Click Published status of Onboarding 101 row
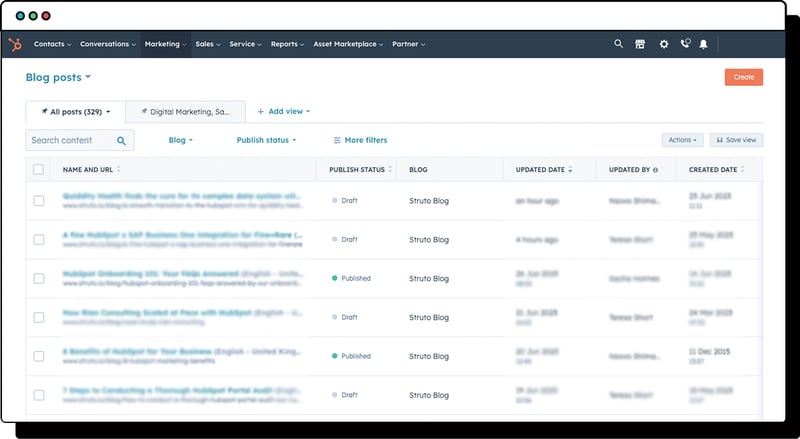Image resolution: width=800 pixels, height=439 pixels. [351, 279]
